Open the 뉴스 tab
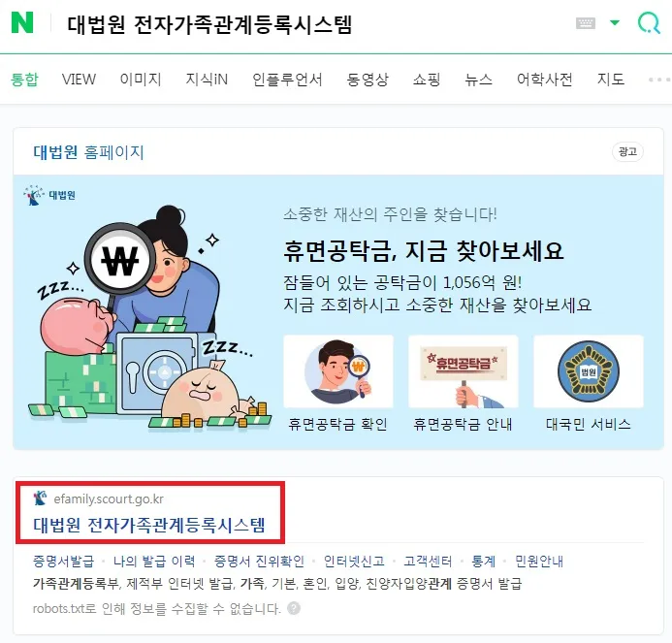 click(x=479, y=80)
